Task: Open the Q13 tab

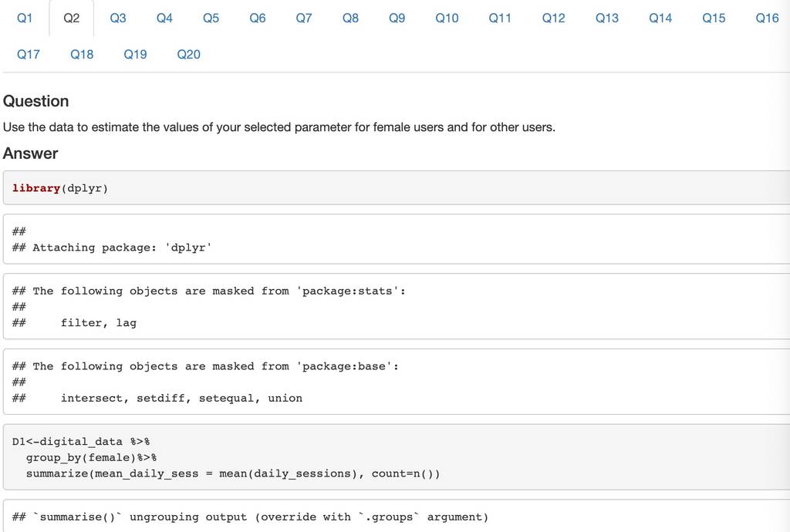Action: coord(606,19)
